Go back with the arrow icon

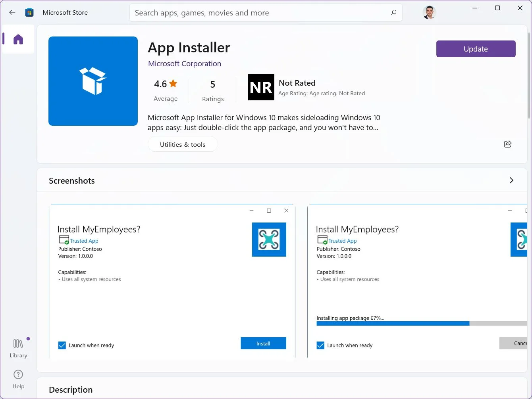(12, 12)
